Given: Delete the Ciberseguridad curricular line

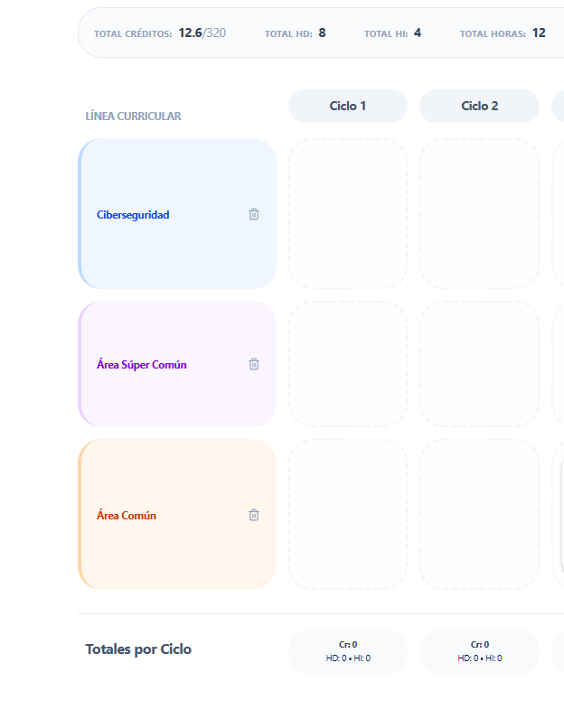Looking at the screenshot, I should [x=254, y=214].
